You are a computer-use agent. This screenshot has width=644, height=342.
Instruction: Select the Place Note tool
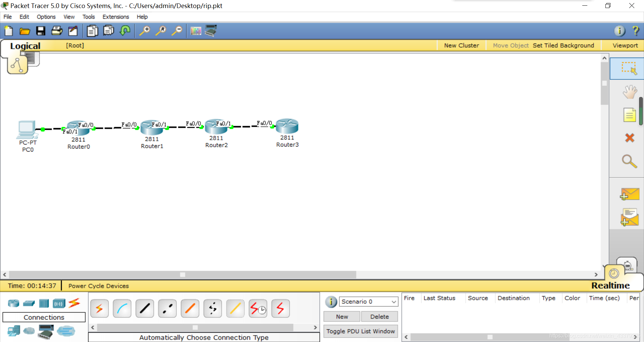point(630,115)
